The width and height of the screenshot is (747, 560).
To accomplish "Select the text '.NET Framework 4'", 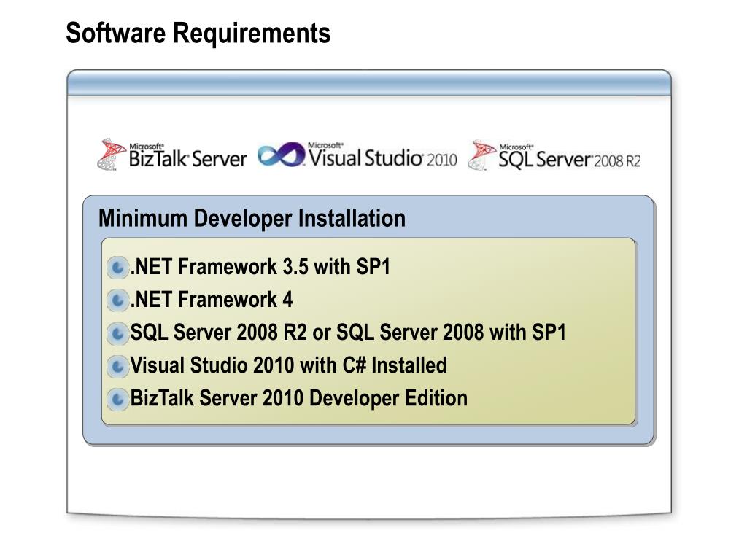I will (x=212, y=300).
